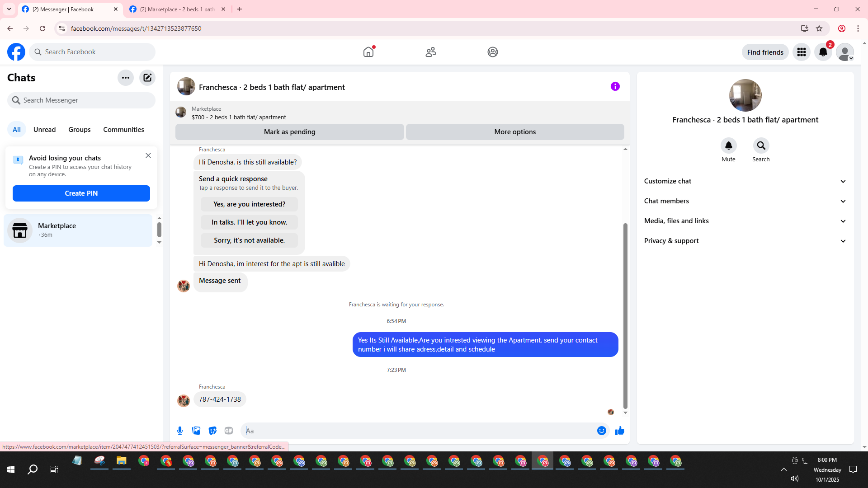The image size is (868, 488).
Task: Switch to Messenger Facebook browser tab
Action: pos(70,9)
